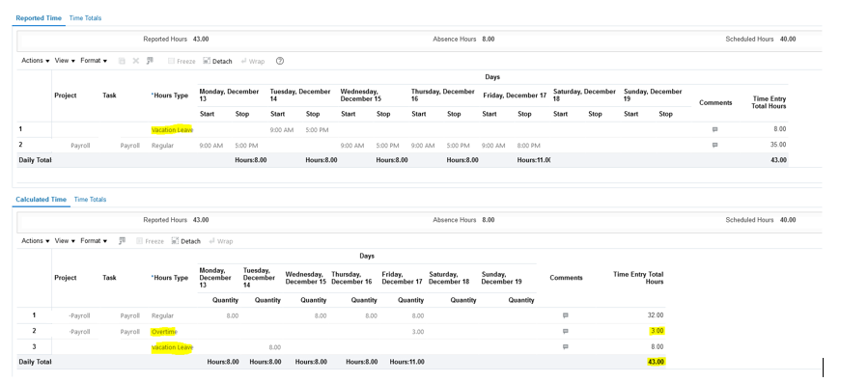
Task: Click the column-sort icon in Reported Time toolbar
Action: (x=150, y=61)
